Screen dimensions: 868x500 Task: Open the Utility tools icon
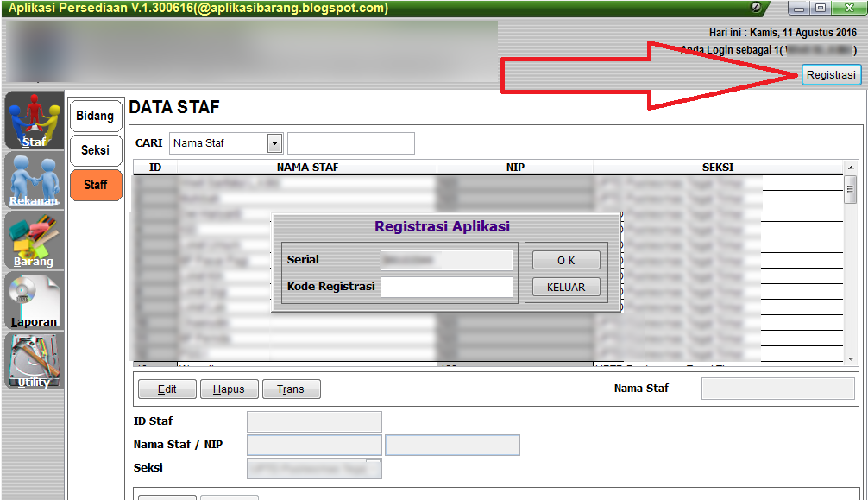pos(34,361)
